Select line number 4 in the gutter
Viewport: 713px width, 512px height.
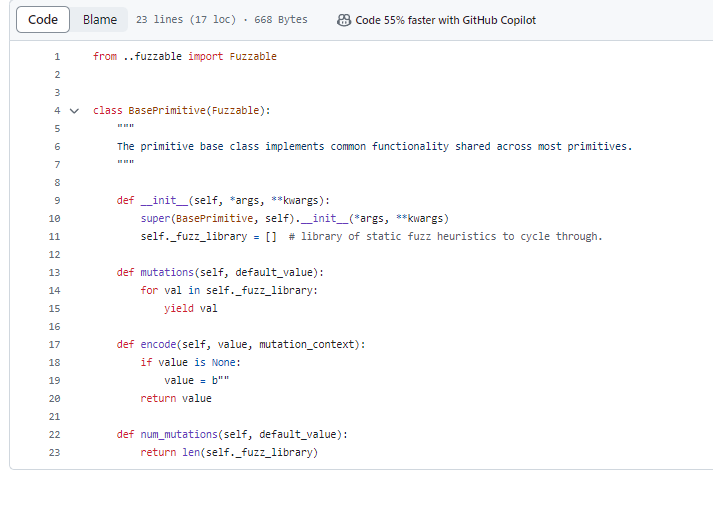(57, 110)
